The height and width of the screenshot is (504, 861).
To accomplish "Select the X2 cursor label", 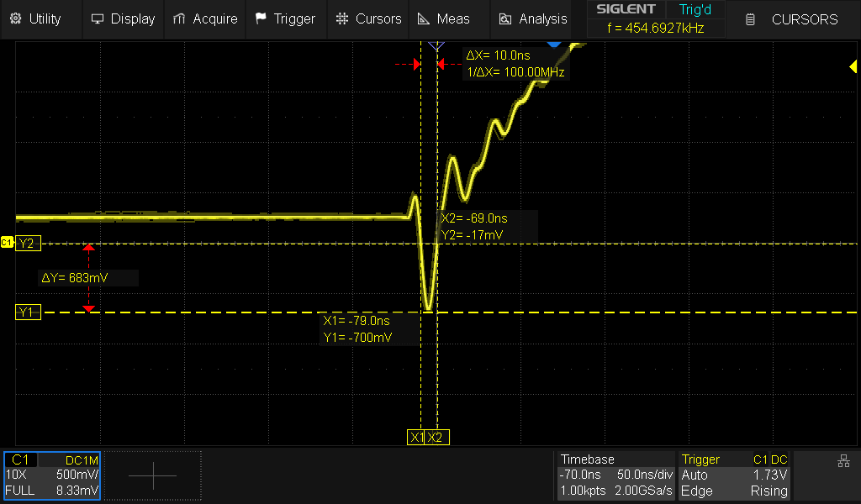I will (x=436, y=438).
